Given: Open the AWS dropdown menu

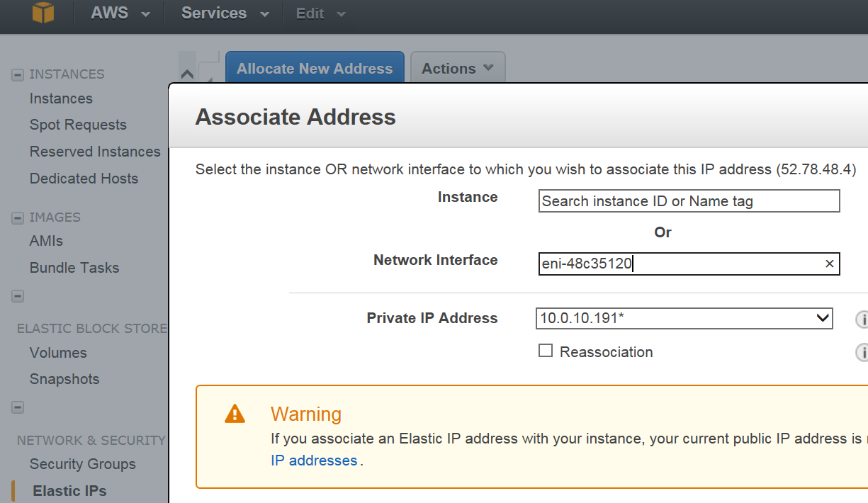Looking at the screenshot, I should 120,13.
